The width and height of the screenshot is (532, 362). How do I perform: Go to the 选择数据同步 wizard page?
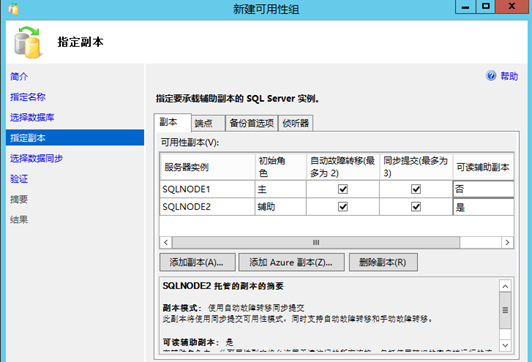(37, 158)
